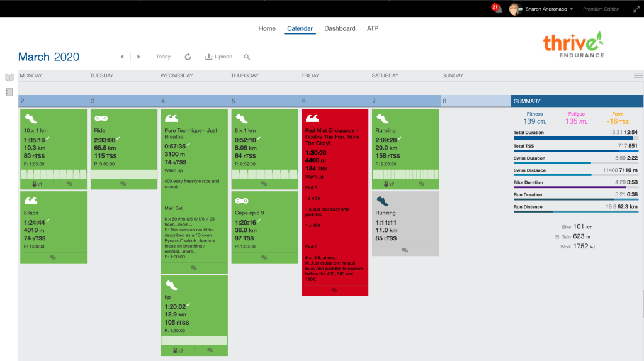The width and height of the screenshot is (644, 361).
Task: Switch to the ATP tab
Action: click(373, 28)
